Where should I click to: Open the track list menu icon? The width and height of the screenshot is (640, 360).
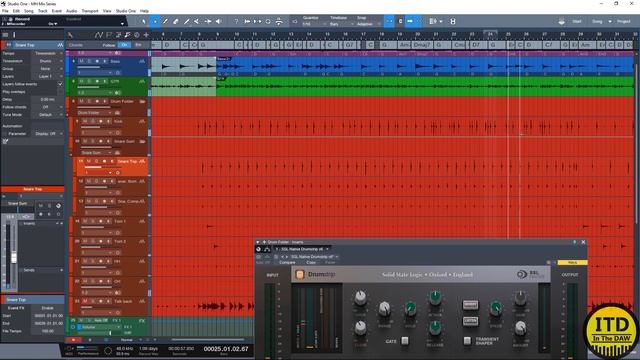tap(5, 35)
